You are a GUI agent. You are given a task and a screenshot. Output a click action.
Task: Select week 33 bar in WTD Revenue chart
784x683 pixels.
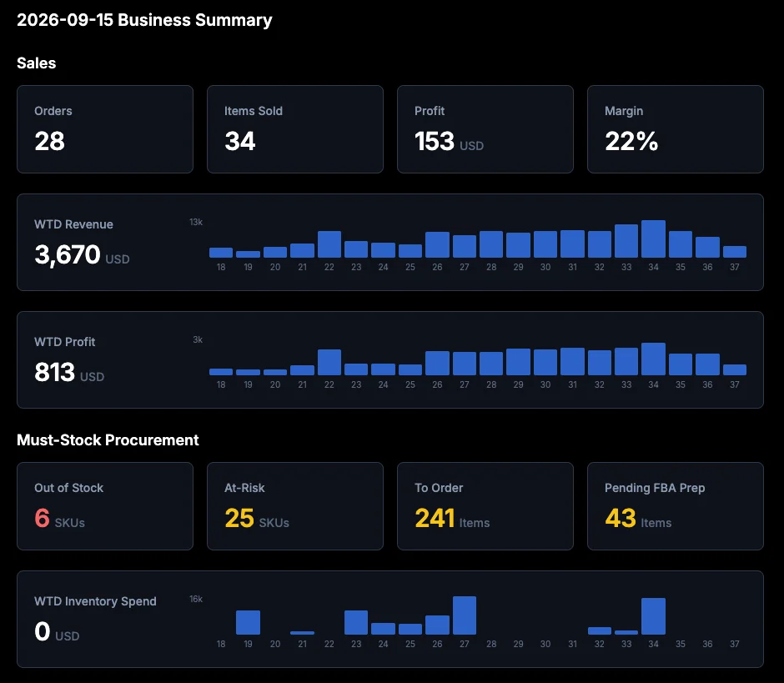[x=626, y=241]
